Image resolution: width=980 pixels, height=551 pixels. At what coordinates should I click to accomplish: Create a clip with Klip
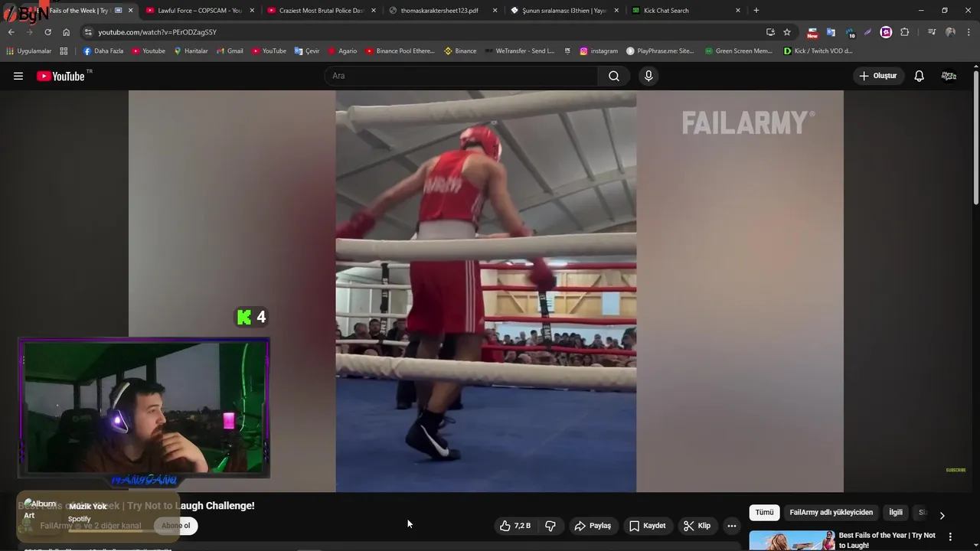click(x=697, y=526)
